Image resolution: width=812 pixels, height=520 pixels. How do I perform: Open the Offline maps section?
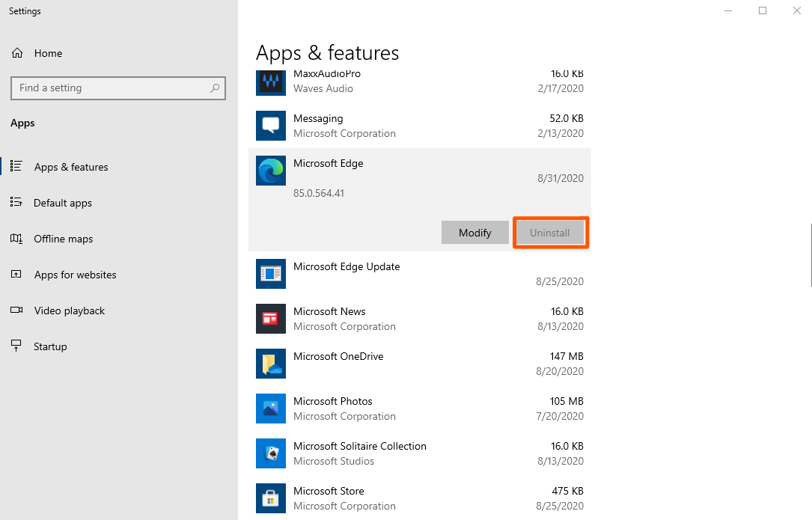(x=64, y=239)
